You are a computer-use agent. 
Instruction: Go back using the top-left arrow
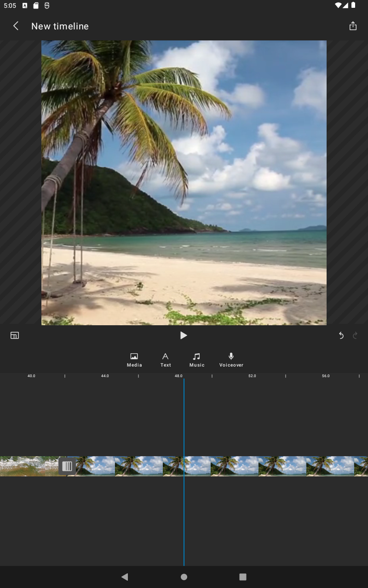click(16, 26)
